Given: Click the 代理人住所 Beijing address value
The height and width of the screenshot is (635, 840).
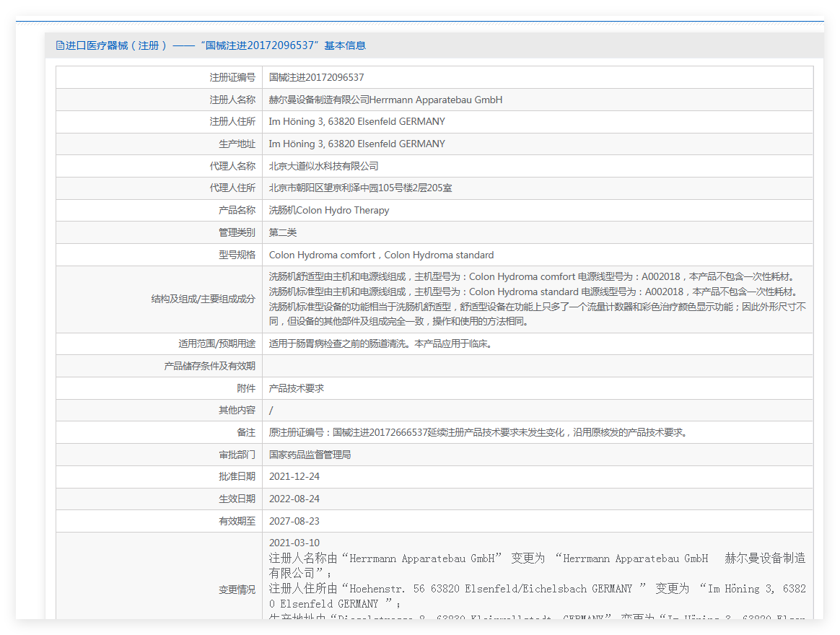Looking at the screenshot, I should [x=361, y=188].
